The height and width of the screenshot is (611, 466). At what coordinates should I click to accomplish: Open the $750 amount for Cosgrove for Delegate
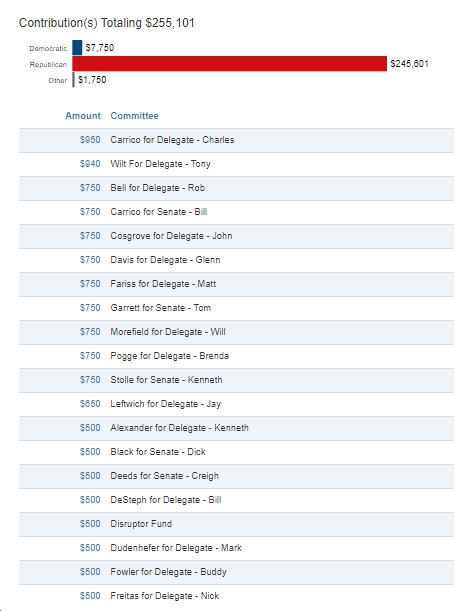coord(90,236)
